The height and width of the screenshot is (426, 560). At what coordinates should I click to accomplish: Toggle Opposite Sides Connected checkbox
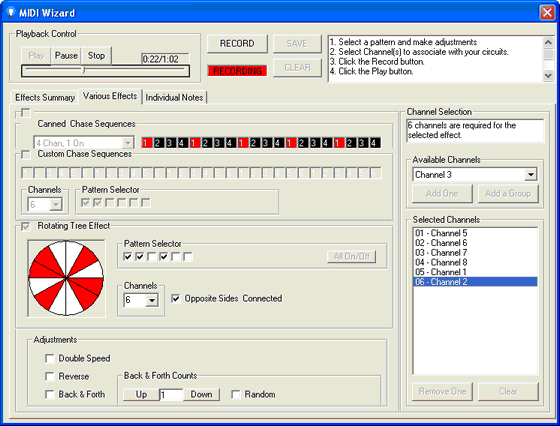coord(176,299)
